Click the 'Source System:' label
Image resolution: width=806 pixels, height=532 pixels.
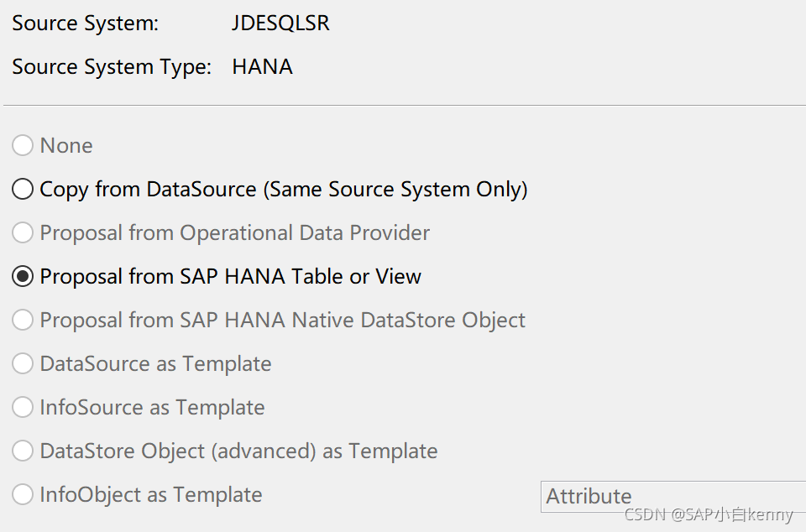coord(85,23)
